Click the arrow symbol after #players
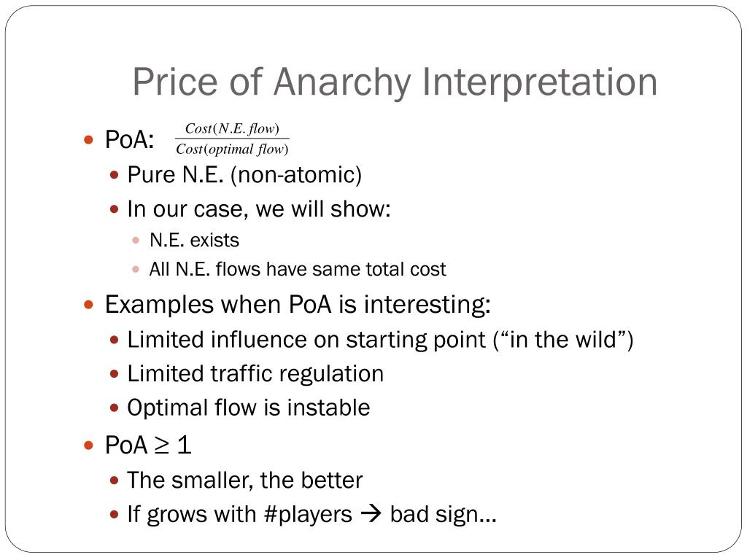Viewport: 747px width, 560px height. click(x=371, y=514)
